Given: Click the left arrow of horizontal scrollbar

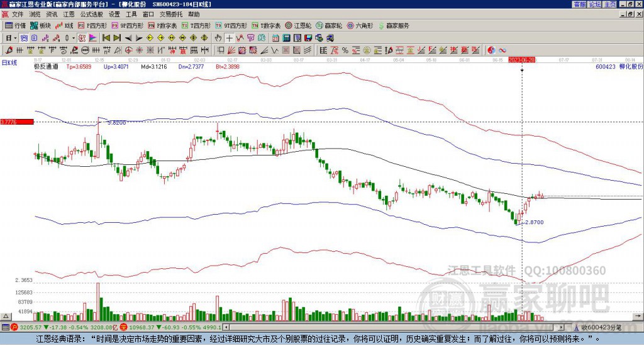Looking at the screenshot, I should point(226,327).
